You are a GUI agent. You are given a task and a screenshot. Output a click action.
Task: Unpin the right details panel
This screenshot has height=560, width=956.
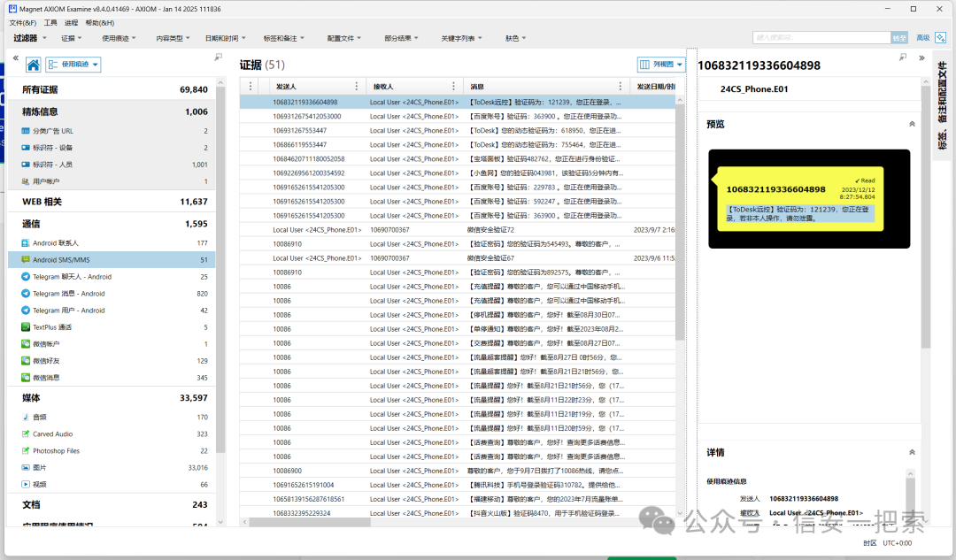tap(903, 58)
